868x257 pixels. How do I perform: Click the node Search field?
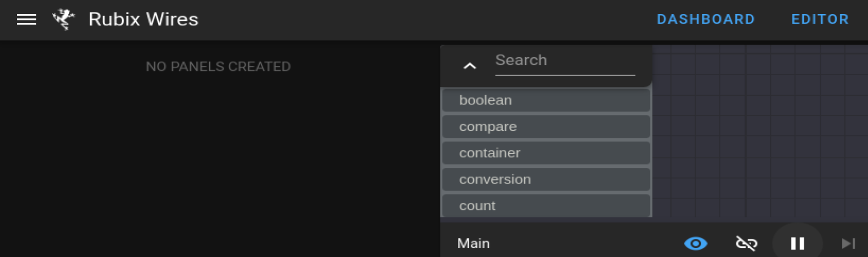tap(565, 61)
